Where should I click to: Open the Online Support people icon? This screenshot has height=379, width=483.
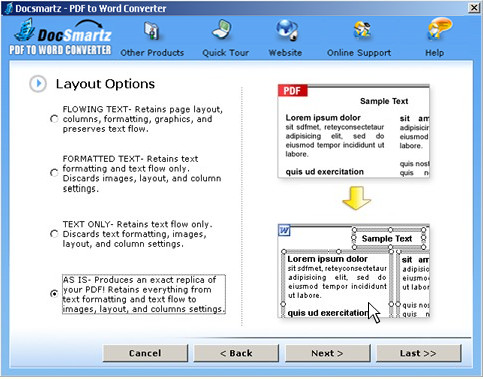[362, 30]
